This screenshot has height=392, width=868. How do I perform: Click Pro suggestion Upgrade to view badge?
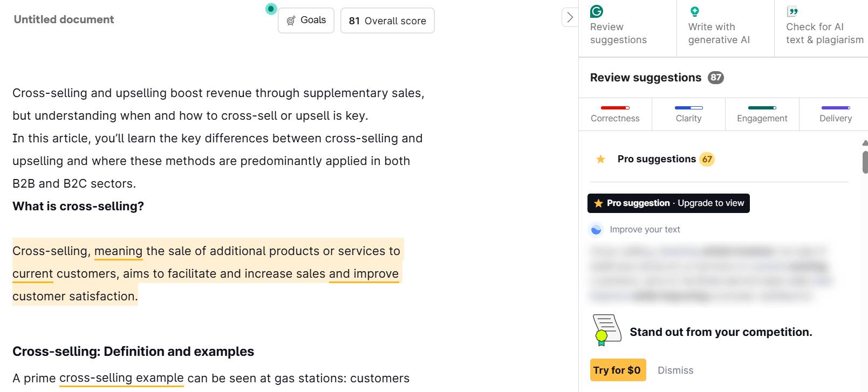(x=668, y=203)
